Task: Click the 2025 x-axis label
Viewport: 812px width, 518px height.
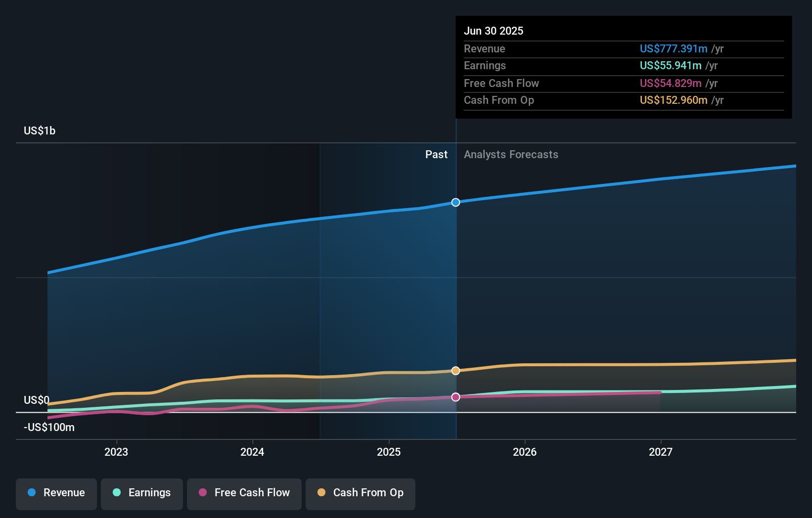Action: [389, 452]
